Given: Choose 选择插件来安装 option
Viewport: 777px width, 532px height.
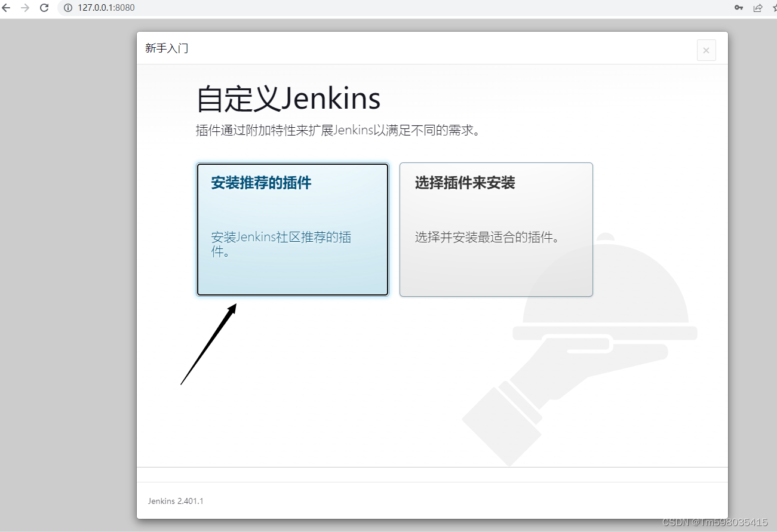Looking at the screenshot, I should pos(496,229).
